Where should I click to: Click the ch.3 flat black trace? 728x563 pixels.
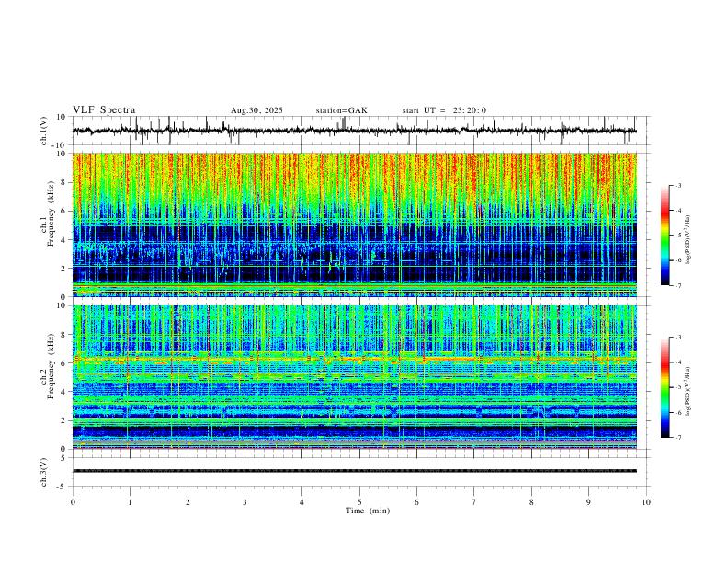click(x=354, y=471)
